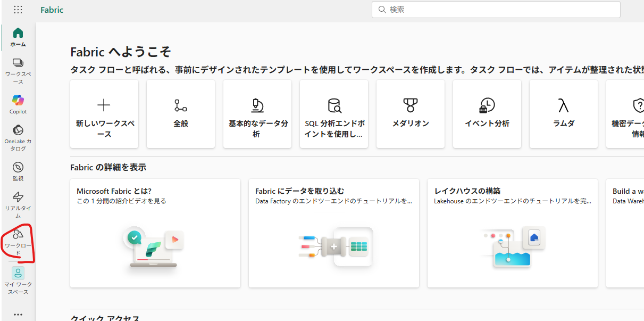Open the レイクハウスの構築 tutorial card

click(513, 233)
